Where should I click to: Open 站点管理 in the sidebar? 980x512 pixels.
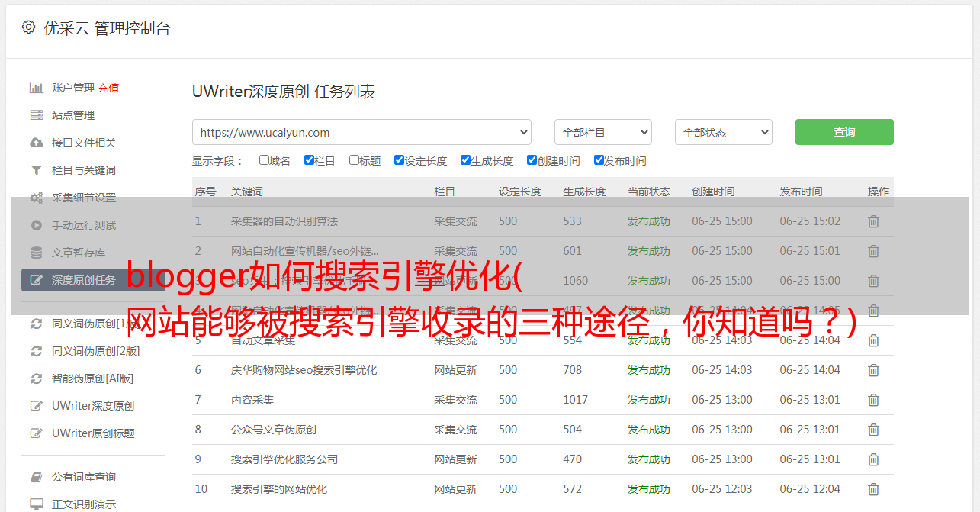coord(73,115)
